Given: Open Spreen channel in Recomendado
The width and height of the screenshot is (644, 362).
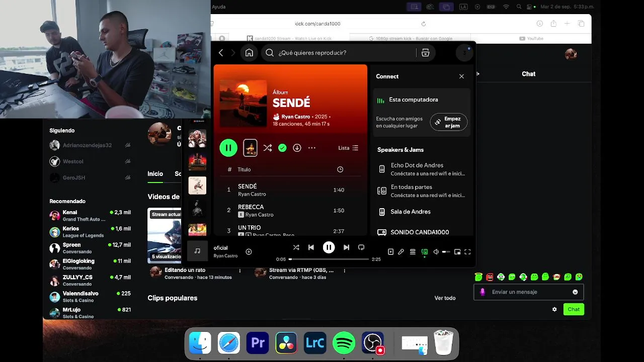Looking at the screenshot, I should (x=90, y=248).
